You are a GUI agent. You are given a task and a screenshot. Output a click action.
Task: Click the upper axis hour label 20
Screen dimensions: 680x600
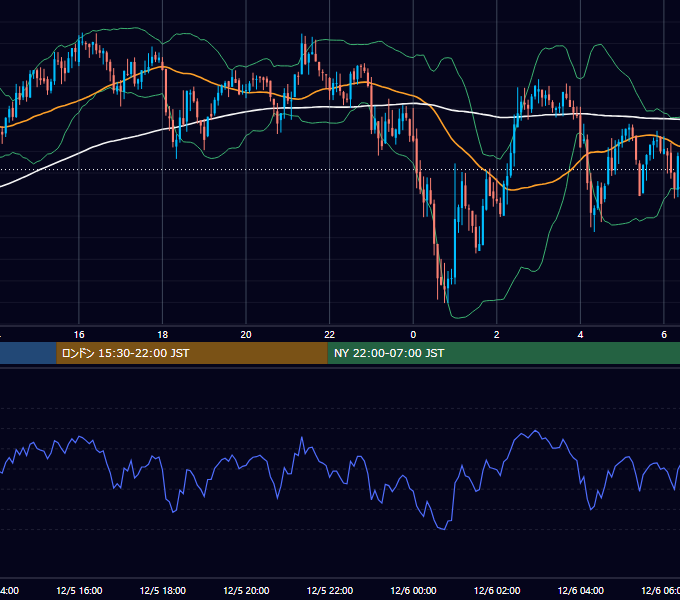(x=246, y=334)
